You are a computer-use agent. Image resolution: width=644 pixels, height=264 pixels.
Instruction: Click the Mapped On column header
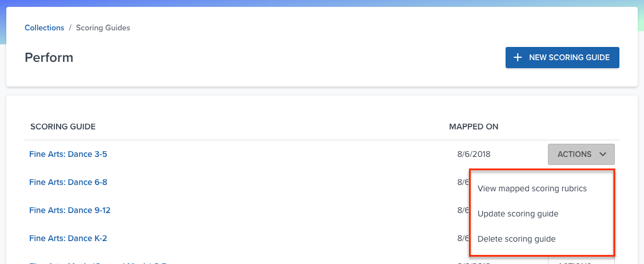[474, 127]
